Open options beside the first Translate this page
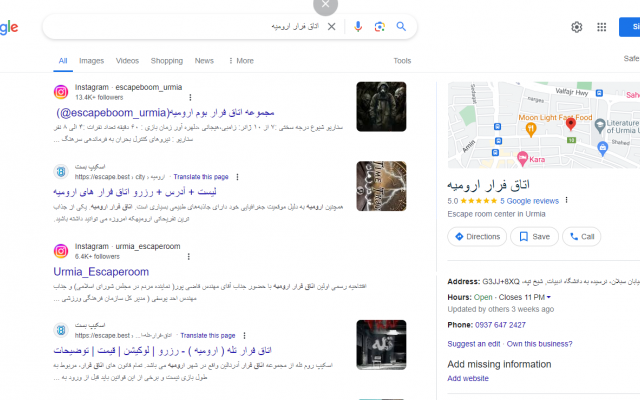This screenshot has width=640, height=400. (237, 177)
